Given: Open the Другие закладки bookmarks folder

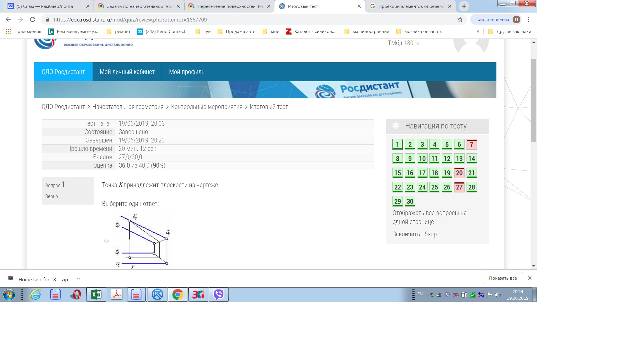Looking at the screenshot, I should pos(510,32).
